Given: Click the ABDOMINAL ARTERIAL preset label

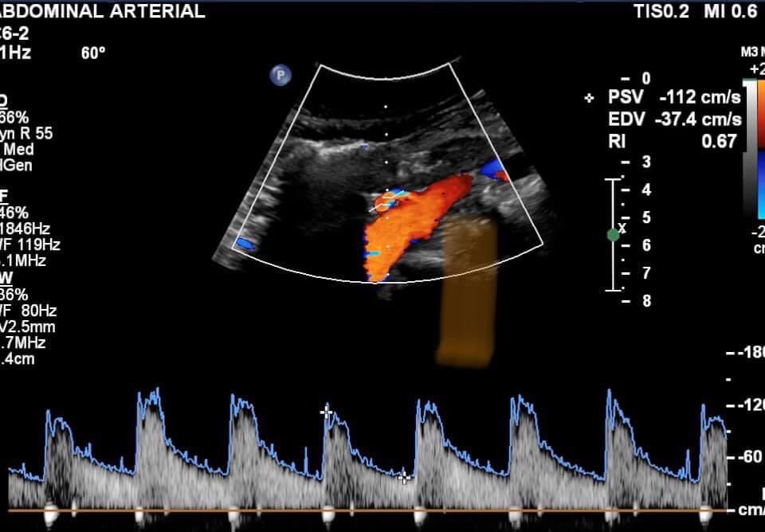Looking at the screenshot, I should click(x=103, y=10).
